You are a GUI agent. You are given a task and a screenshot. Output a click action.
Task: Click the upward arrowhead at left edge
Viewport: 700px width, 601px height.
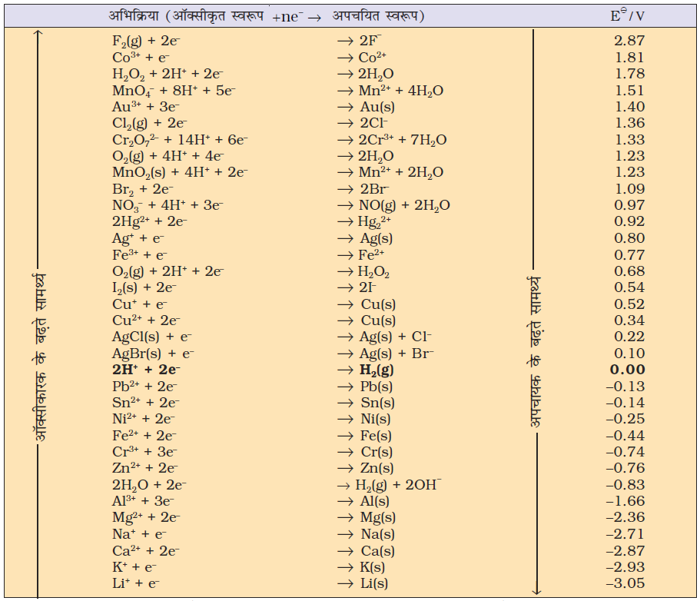(38, 34)
